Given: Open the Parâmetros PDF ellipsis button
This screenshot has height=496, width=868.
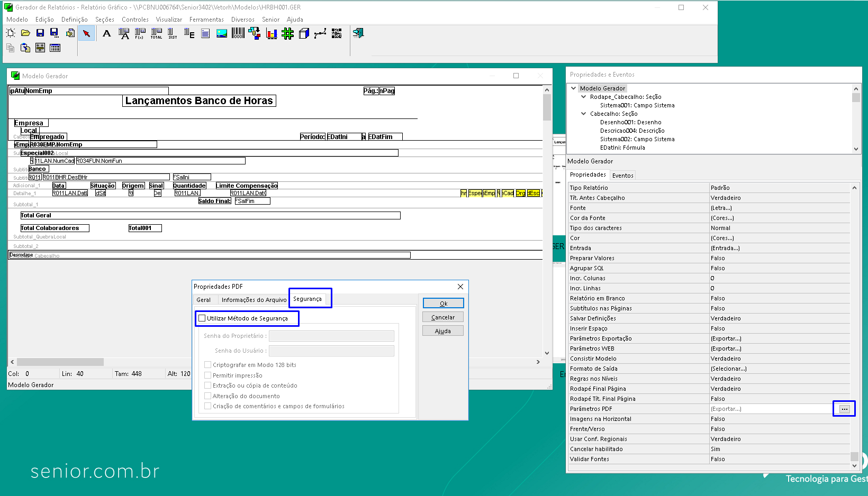Looking at the screenshot, I should (844, 409).
